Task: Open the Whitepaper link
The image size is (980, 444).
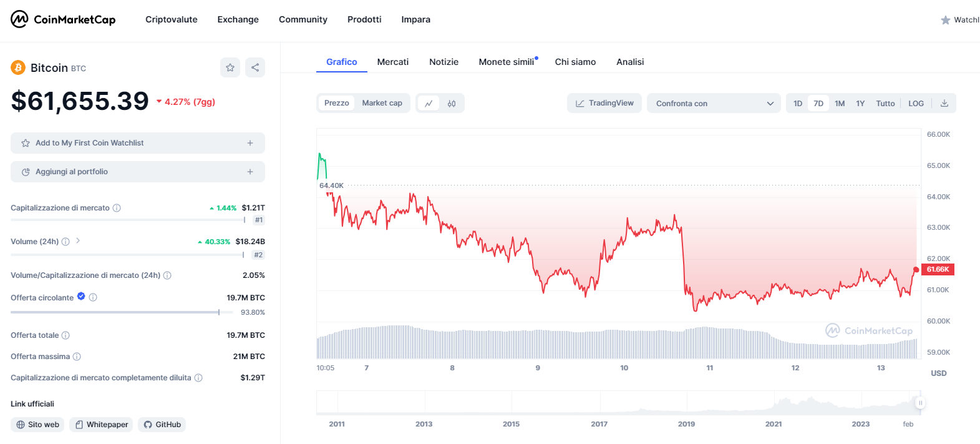Action: coord(101,425)
